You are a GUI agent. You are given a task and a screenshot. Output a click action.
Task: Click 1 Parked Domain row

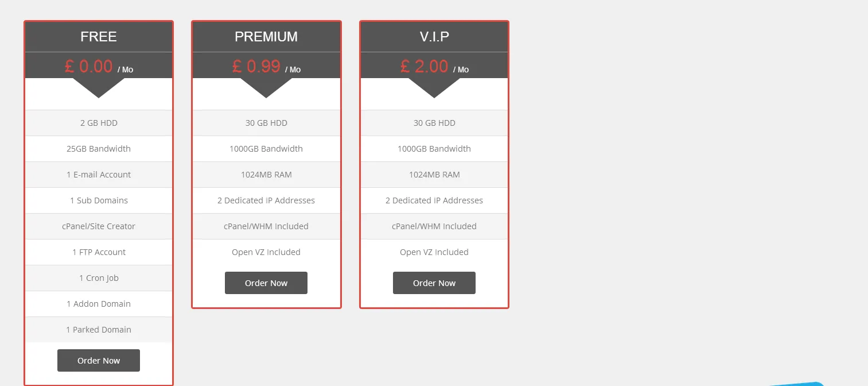(99, 330)
